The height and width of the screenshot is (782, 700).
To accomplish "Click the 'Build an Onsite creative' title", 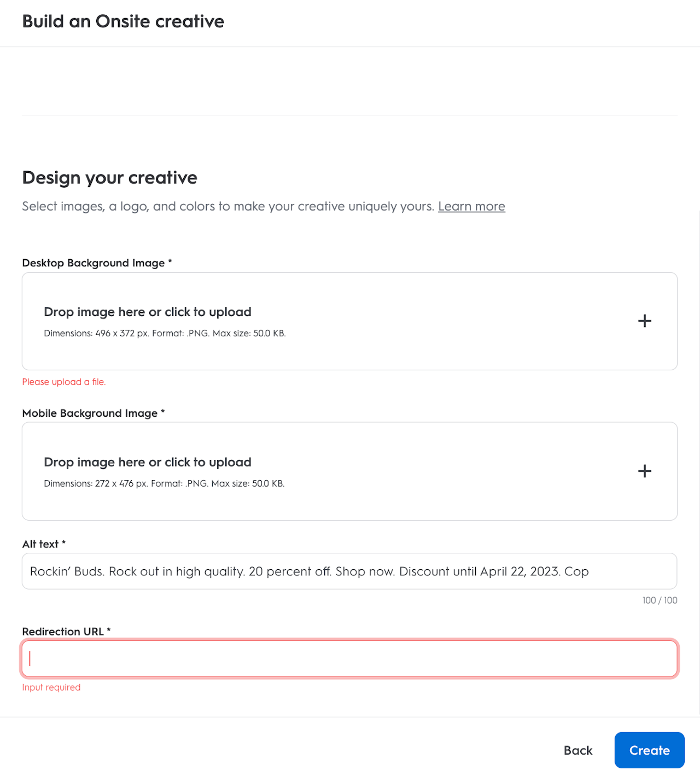I will point(123,21).
